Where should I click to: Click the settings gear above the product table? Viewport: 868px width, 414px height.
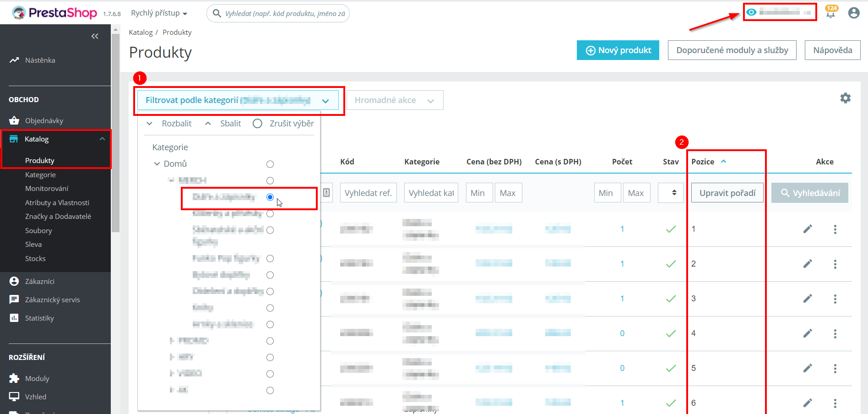point(846,98)
